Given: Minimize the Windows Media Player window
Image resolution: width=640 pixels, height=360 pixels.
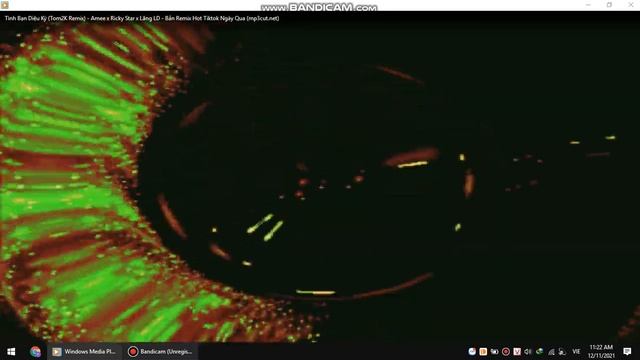Looking at the screenshot, I should pyautogui.click(x=588, y=5).
